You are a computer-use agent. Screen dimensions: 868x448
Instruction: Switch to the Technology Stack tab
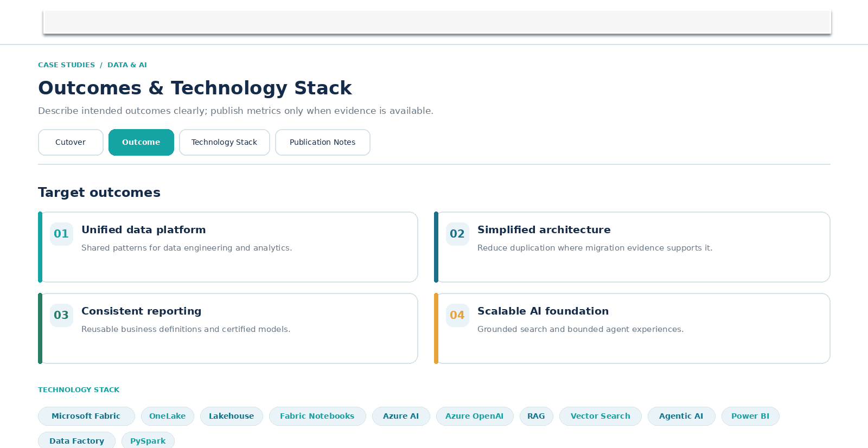click(224, 142)
